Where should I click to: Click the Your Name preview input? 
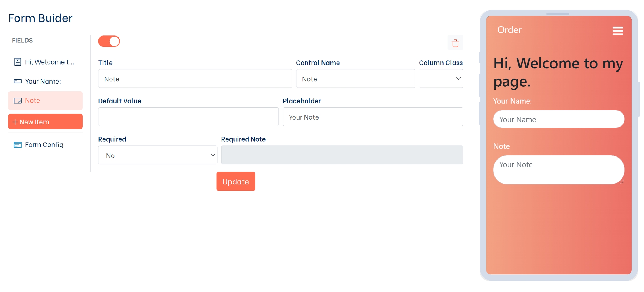tap(558, 119)
